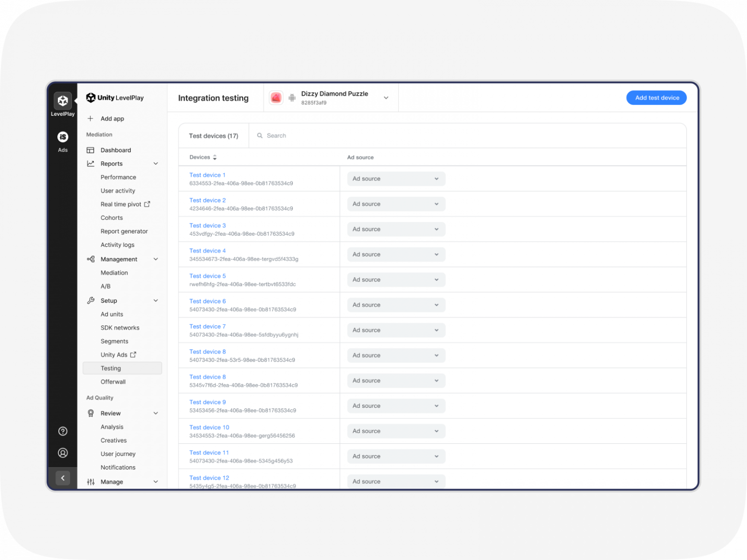Collapse the Reports section
The image size is (747, 560).
pos(156,164)
